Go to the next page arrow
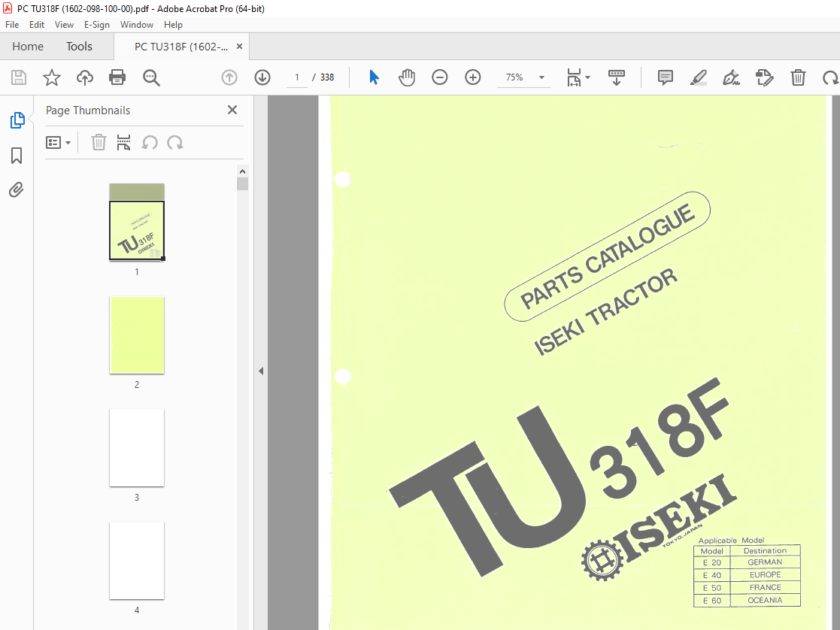This screenshot has height=630, width=840. (x=262, y=77)
